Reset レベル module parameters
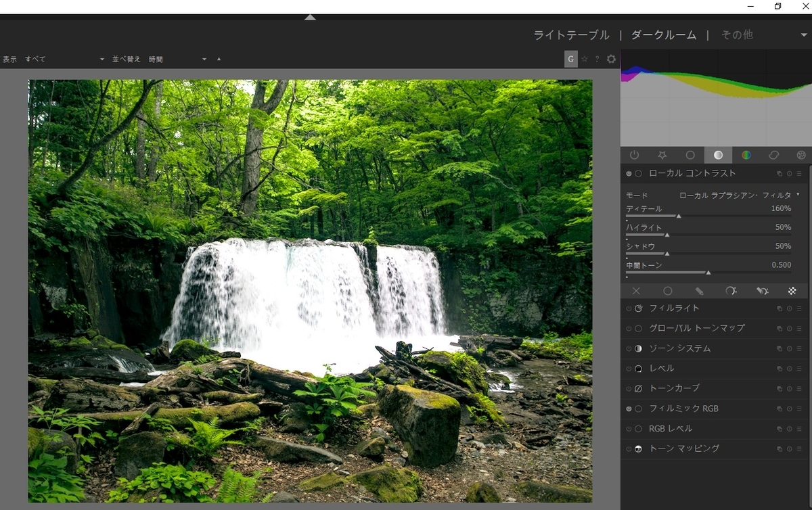This screenshot has width=812, height=510. 789,369
